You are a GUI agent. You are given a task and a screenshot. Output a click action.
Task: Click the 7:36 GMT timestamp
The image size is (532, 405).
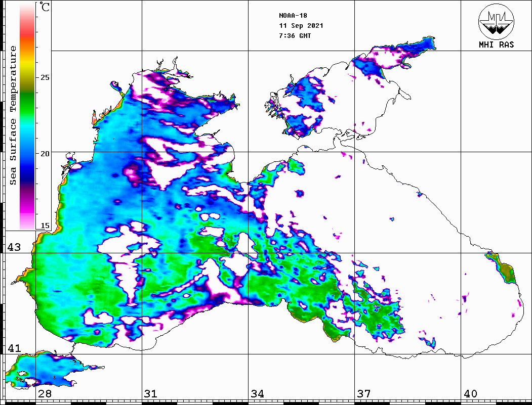click(295, 36)
